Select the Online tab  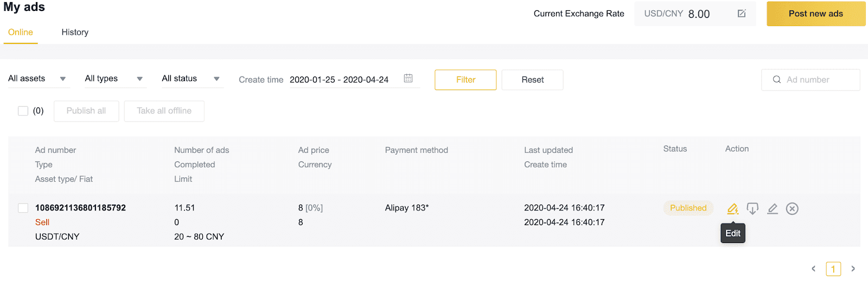click(x=21, y=32)
